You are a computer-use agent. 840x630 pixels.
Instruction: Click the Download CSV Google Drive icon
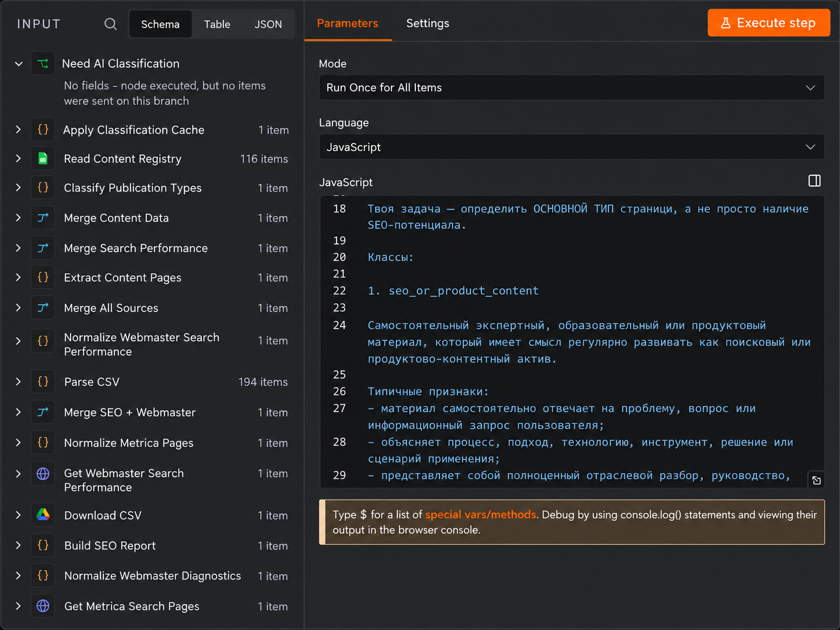point(43,515)
